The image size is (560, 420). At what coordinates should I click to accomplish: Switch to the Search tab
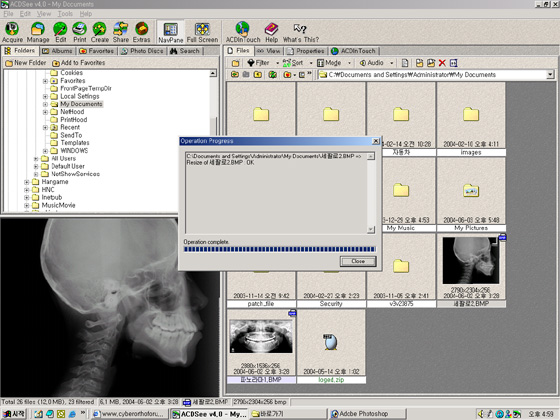pyautogui.click(x=185, y=51)
